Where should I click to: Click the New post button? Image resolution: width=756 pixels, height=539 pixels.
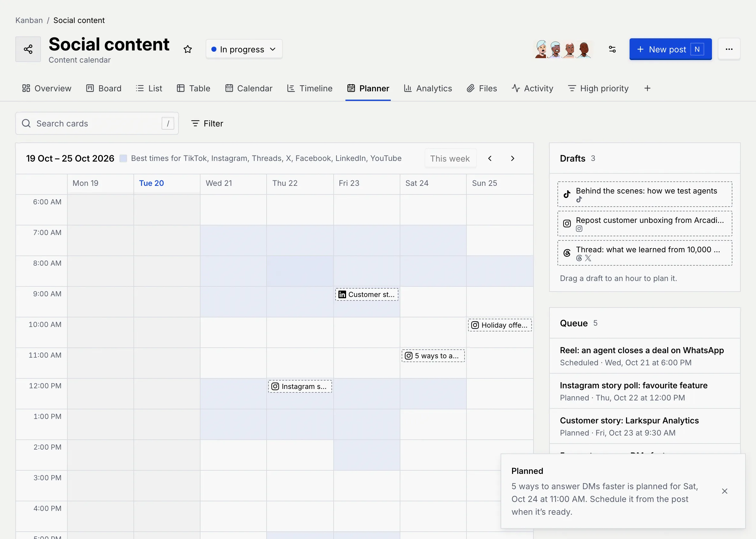[x=670, y=49]
